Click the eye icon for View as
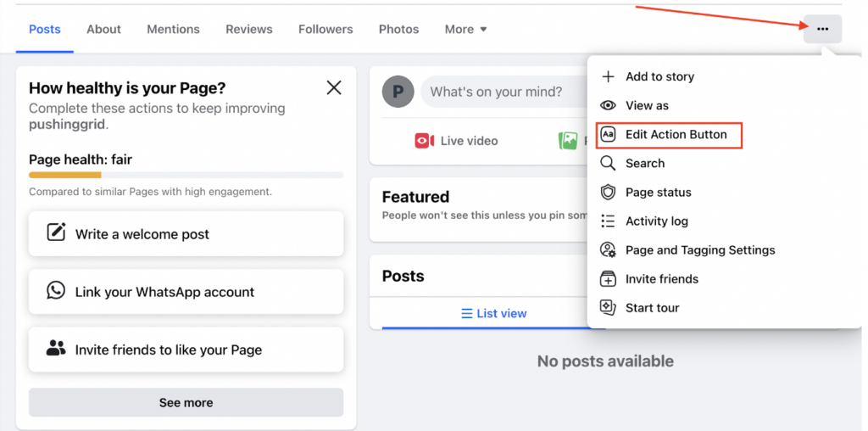Image resolution: width=868 pixels, height=431 pixels. pos(608,105)
